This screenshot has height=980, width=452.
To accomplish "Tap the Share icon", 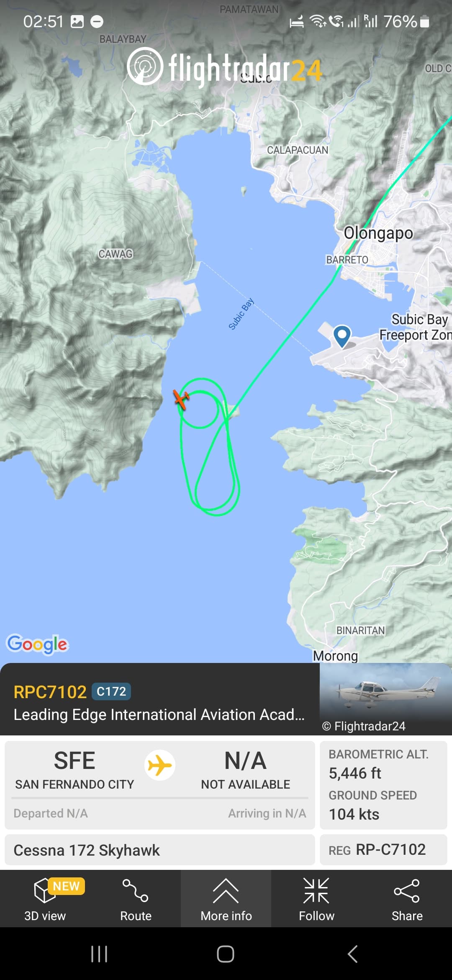I will coord(407,890).
